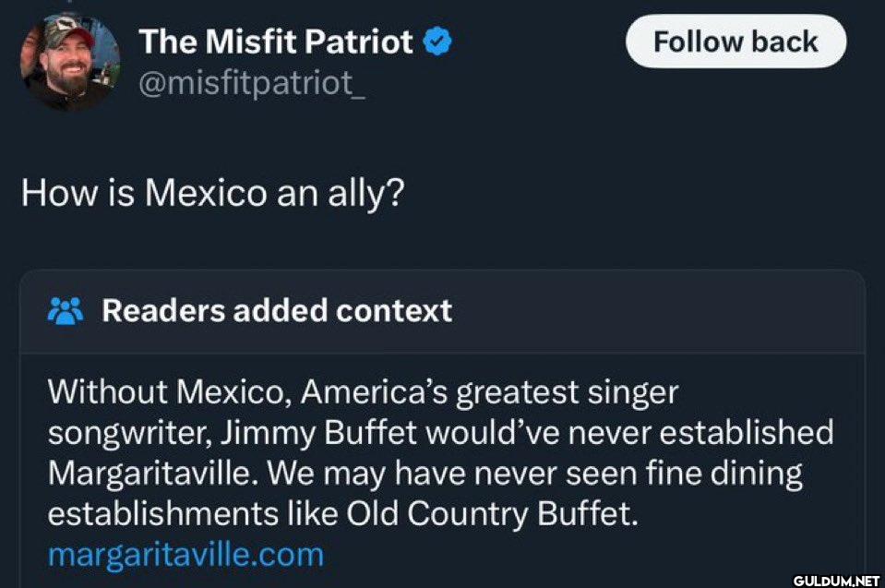Click America's greatest singer phrase in note
The image size is (885, 588).
pos(489,392)
